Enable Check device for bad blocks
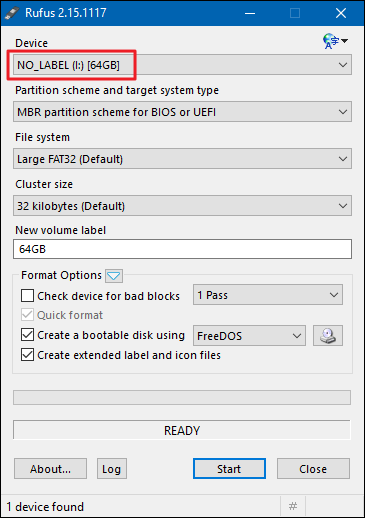Image resolution: width=365 pixels, height=518 pixels. 27,296
